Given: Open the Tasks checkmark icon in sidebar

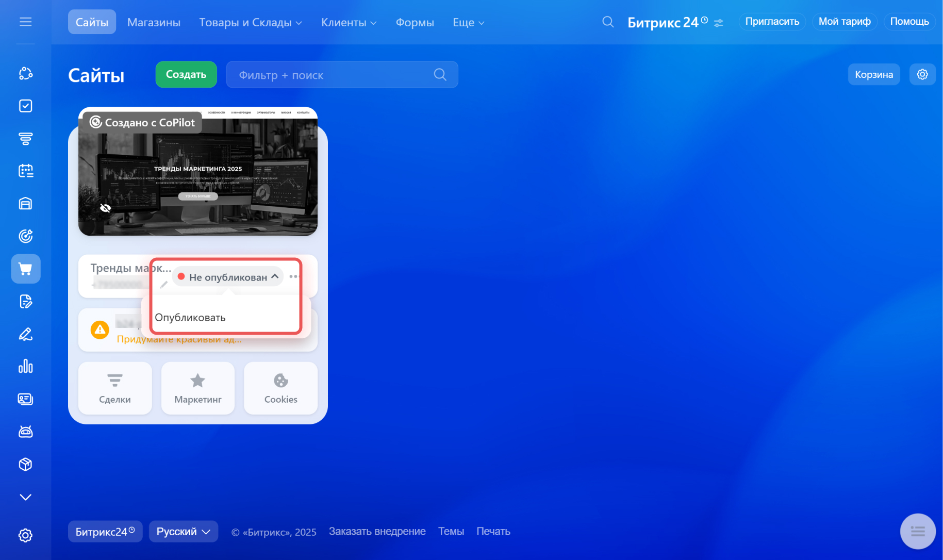Looking at the screenshot, I should 25,106.
